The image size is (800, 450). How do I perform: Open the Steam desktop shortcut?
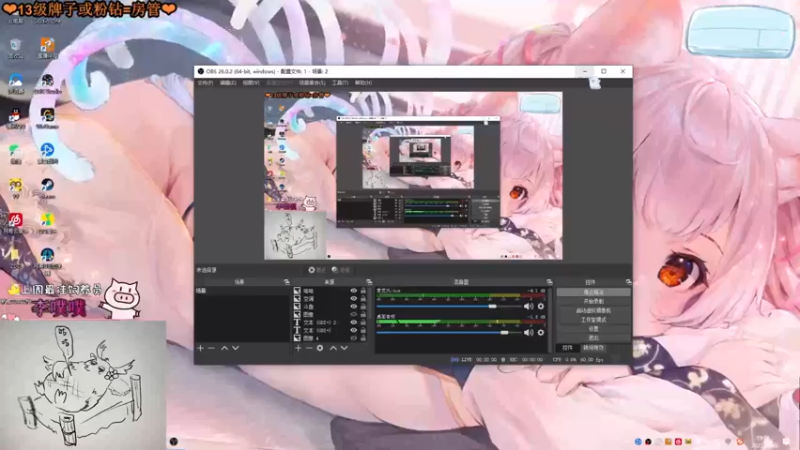click(x=47, y=188)
